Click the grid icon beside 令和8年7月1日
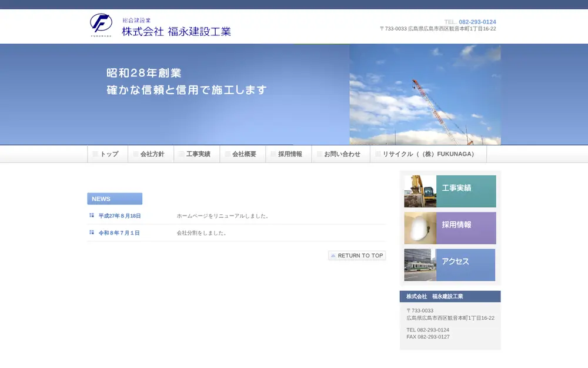 (92, 233)
